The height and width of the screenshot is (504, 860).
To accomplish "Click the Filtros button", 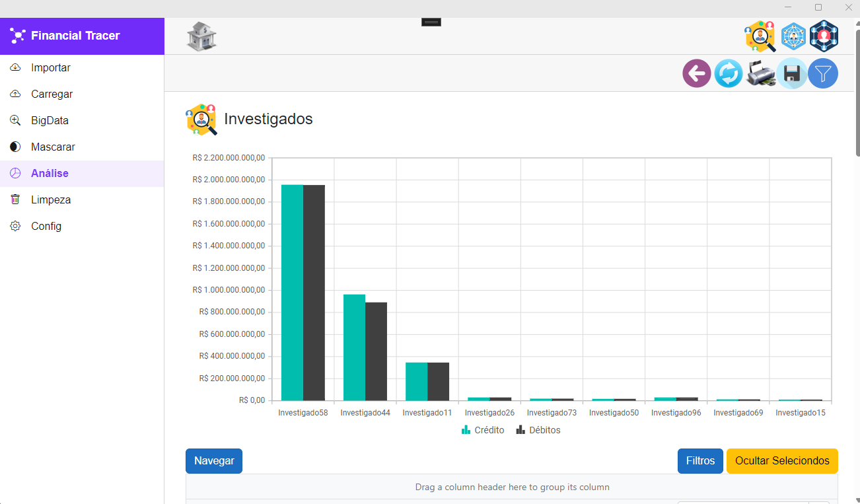I will click(x=700, y=461).
